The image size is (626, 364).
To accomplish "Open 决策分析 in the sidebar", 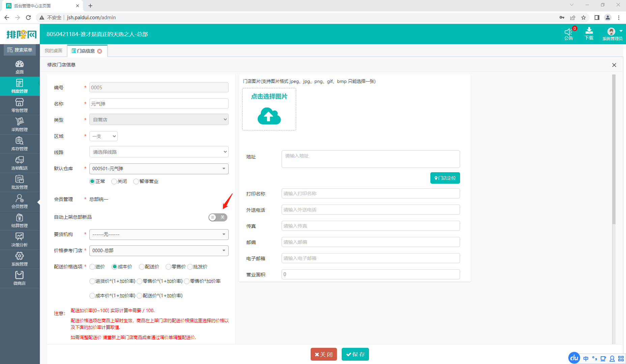I will tap(20, 240).
